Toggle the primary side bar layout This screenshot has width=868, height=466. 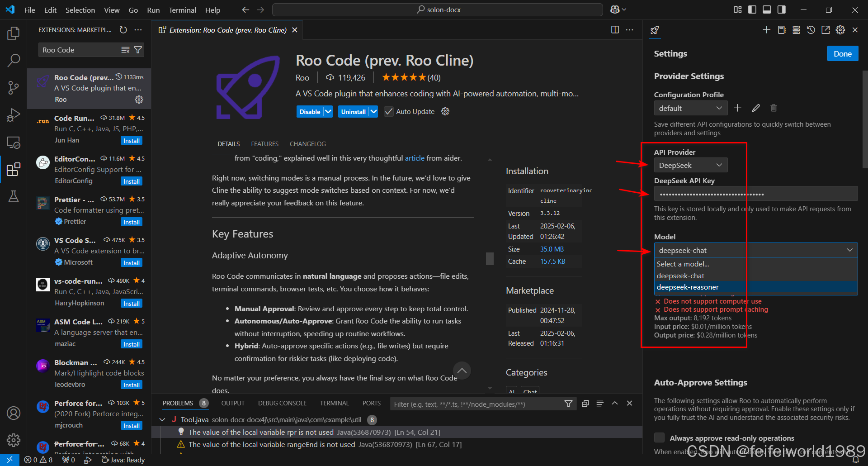tap(752, 10)
